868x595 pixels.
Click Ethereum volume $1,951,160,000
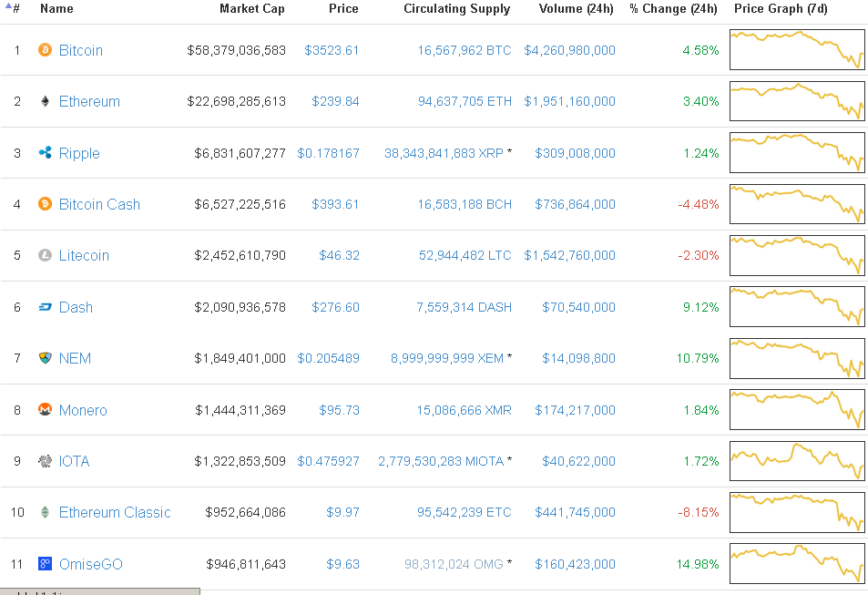(x=569, y=101)
